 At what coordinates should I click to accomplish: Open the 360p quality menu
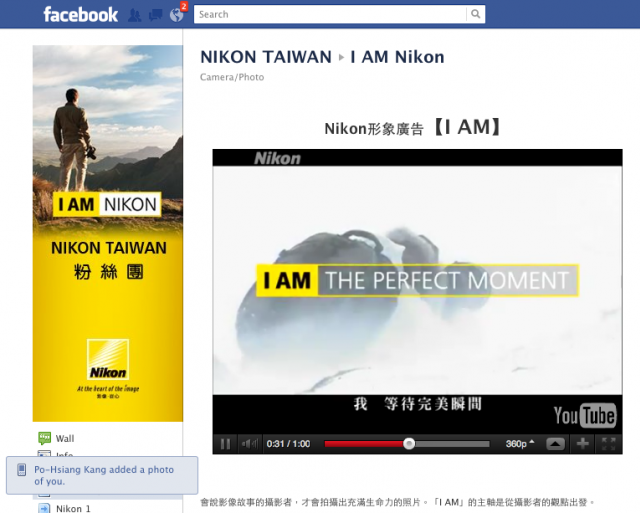tap(519, 444)
